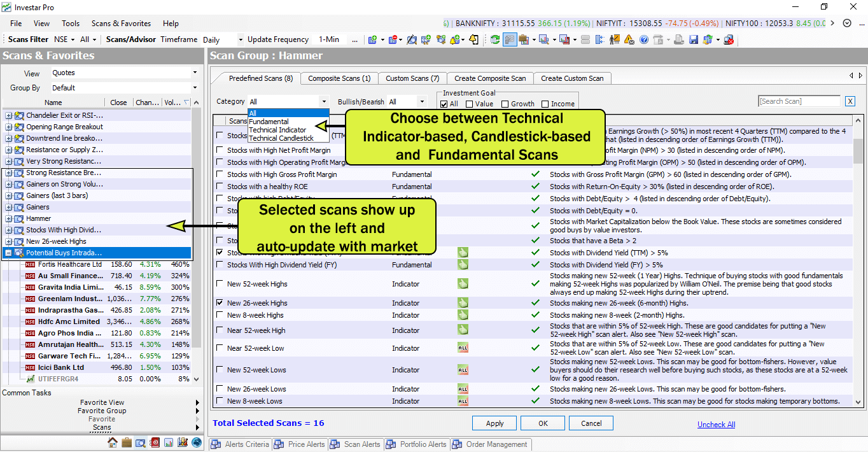The height and width of the screenshot is (452, 868).
Task: Select the briefcase portfolio icon at bottom
Action: pyautogui.click(x=125, y=444)
